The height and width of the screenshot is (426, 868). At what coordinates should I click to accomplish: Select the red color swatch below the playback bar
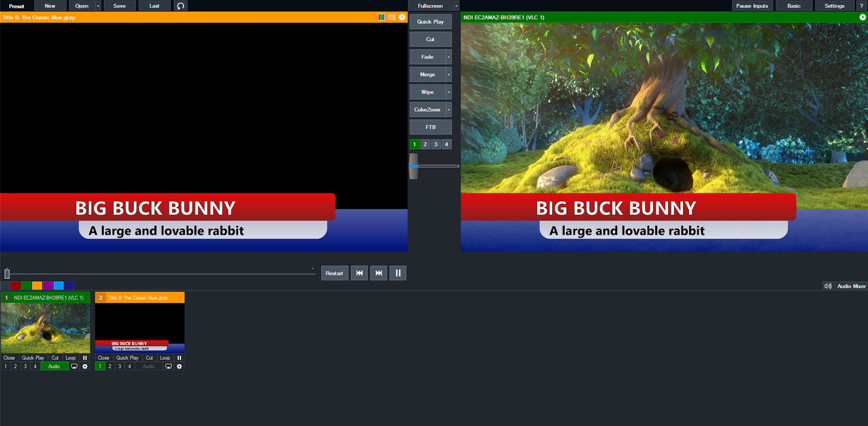click(x=15, y=285)
